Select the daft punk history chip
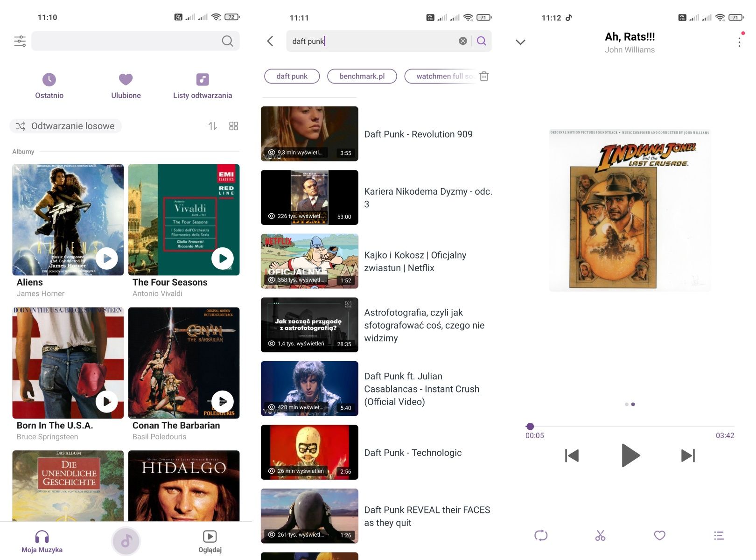This screenshot has height=560, width=756. (292, 76)
